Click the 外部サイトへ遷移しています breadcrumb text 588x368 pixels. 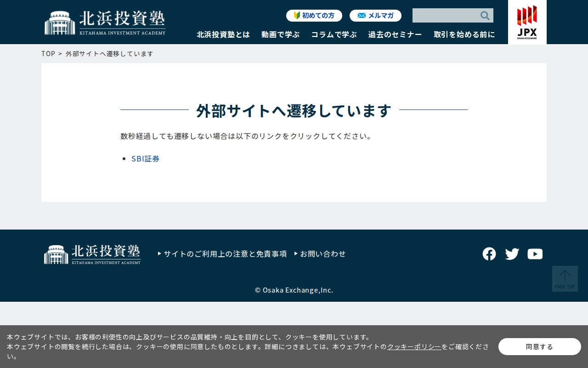pos(109,53)
